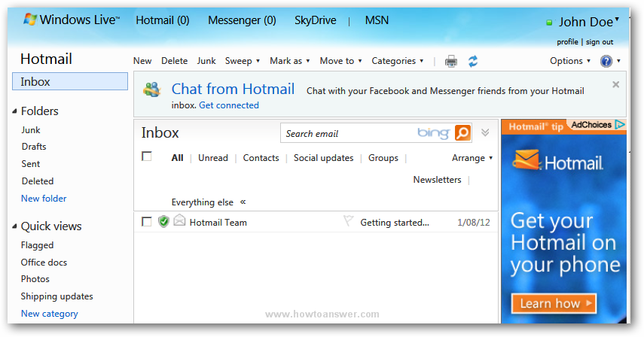This screenshot has width=644, height=337.
Task: Click the Hotmail Team sender name
Action: [x=218, y=223]
